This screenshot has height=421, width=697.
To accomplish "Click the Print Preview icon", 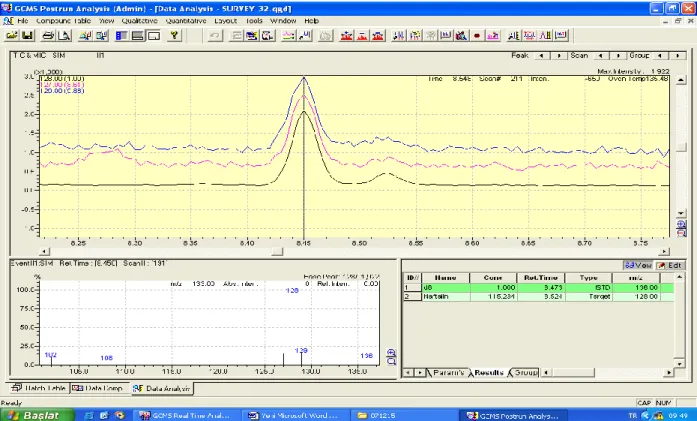I will (64, 36).
